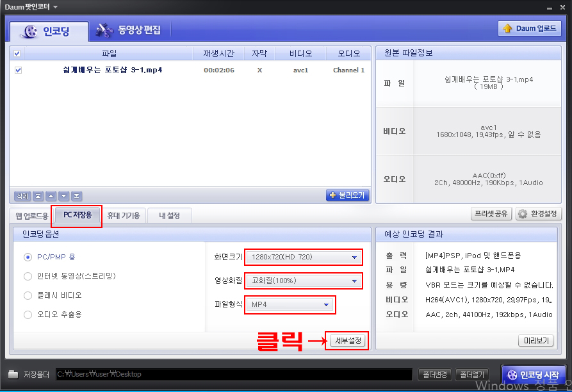Click the X subtitle cell
The width and height of the screenshot is (572, 392).
(259, 70)
